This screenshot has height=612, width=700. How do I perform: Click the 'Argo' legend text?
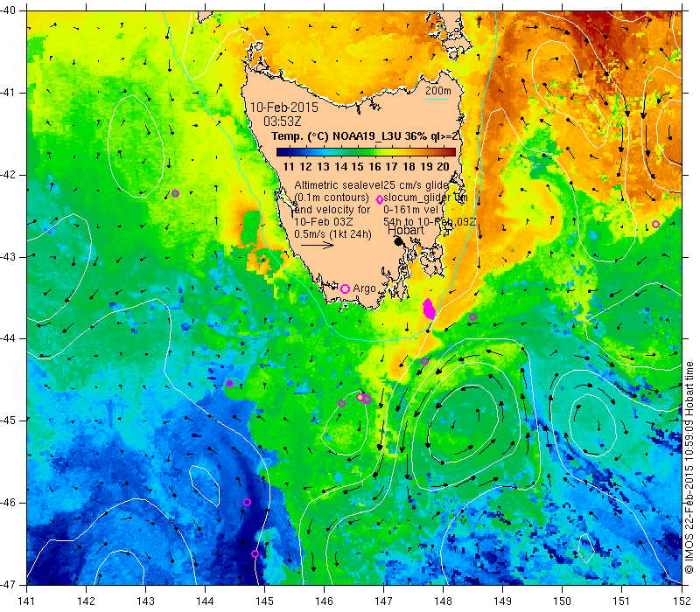pos(364,289)
